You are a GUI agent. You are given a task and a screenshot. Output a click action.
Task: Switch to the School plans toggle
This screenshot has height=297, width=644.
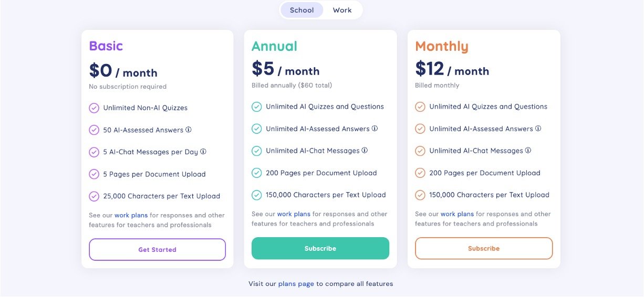[302, 10]
